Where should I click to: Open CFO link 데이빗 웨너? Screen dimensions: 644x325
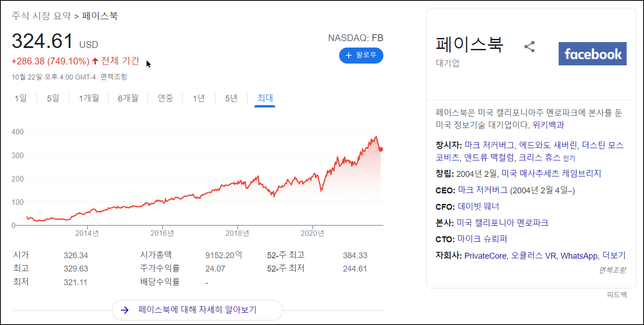tap(478, 207)
